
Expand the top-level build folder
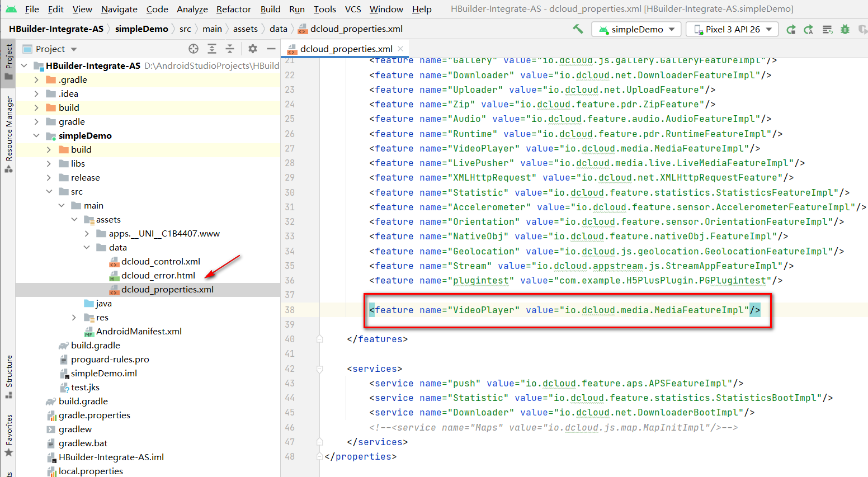[36, 107]
